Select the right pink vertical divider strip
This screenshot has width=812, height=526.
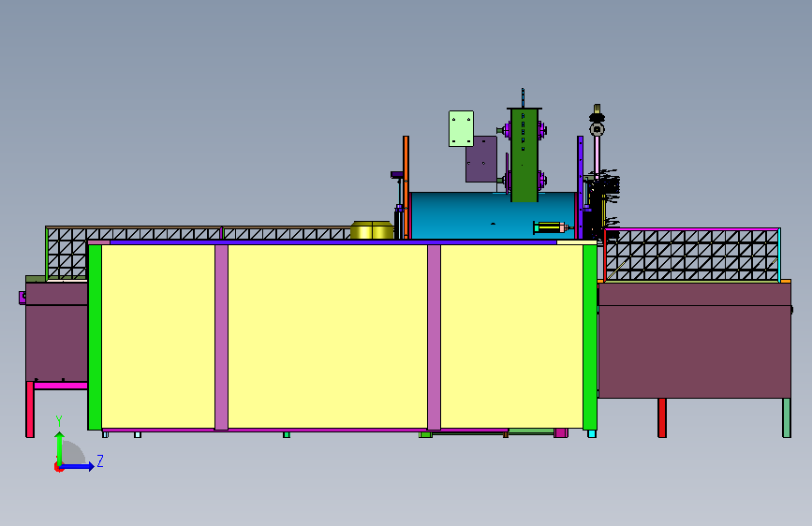click(x=434, y=337)
